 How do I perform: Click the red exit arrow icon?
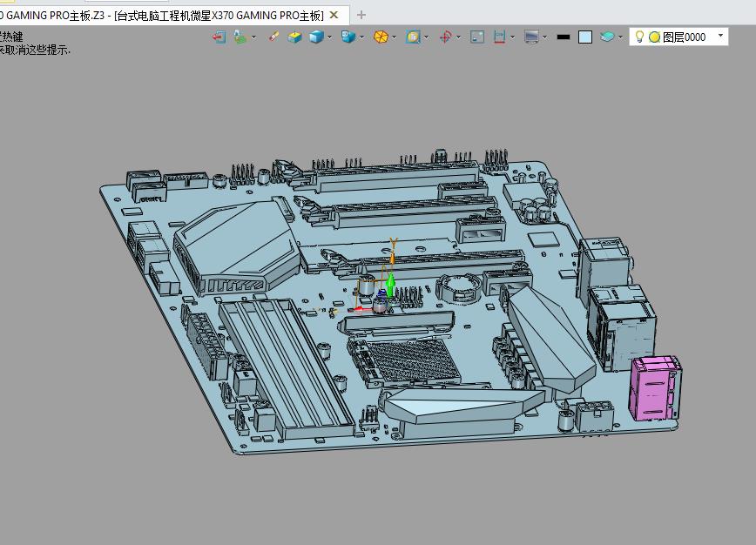pos(219,37)
